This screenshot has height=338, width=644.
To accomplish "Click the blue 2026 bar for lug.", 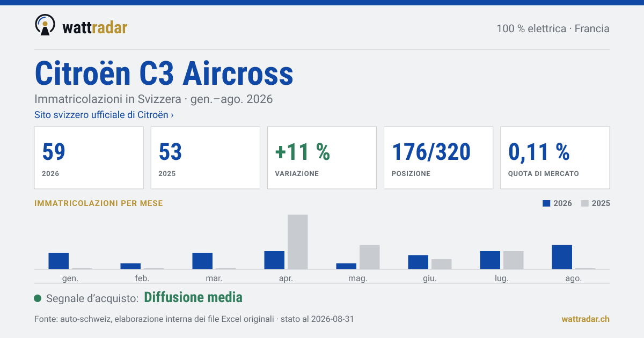I will [490, 260].
